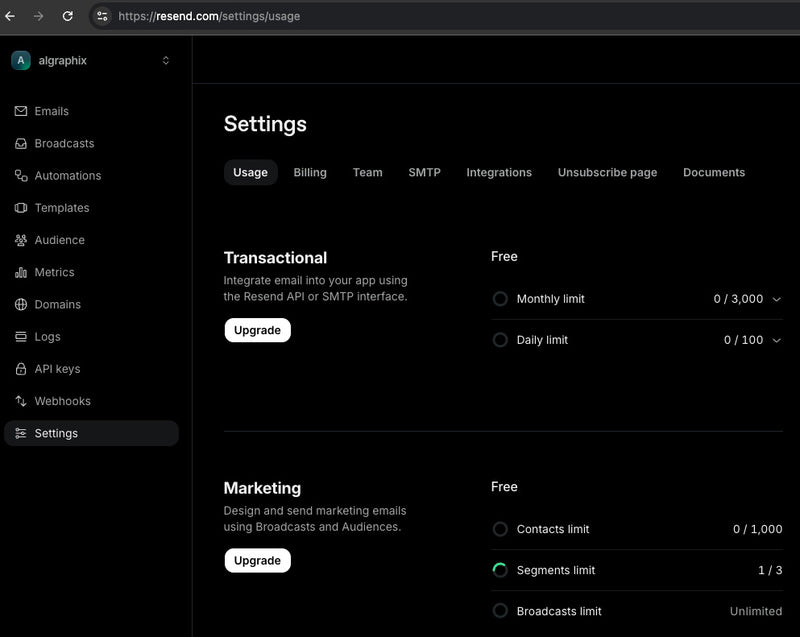Open Emails in the sidebar
This screenshot has height=637, width=800.
point(91,111)
